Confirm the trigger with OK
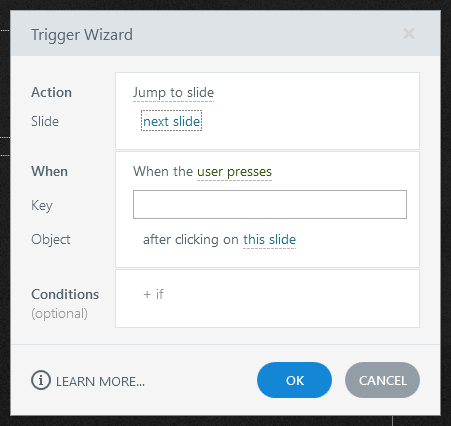Viewport: 451px width, 426px height. point(294,380)
